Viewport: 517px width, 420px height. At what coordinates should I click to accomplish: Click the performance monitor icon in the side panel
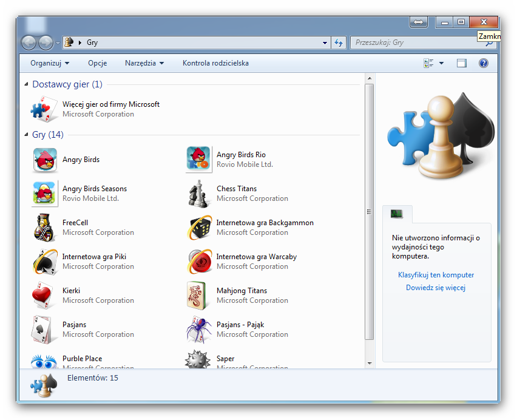(397, 214)
